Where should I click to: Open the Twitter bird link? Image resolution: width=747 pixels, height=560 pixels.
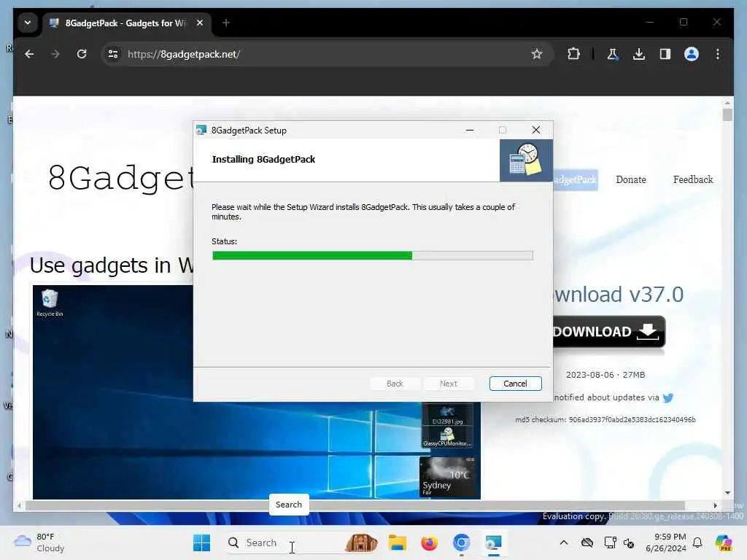tap(668, 397)
